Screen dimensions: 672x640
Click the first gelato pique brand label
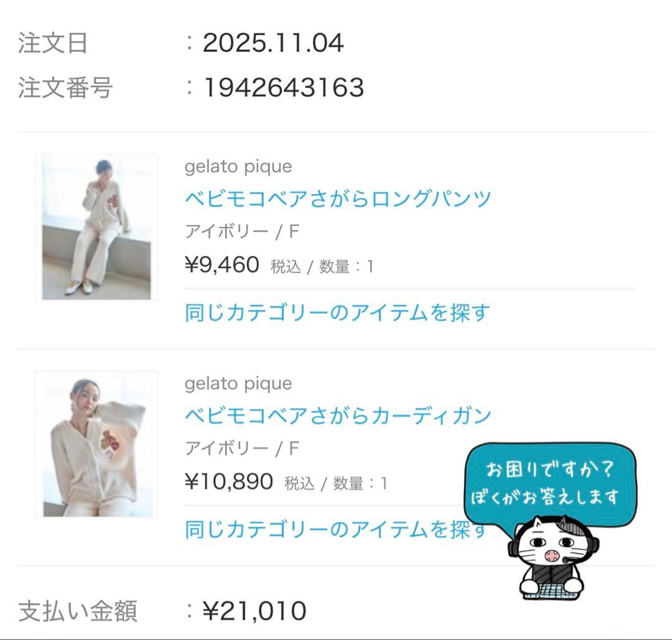[238, 166]
